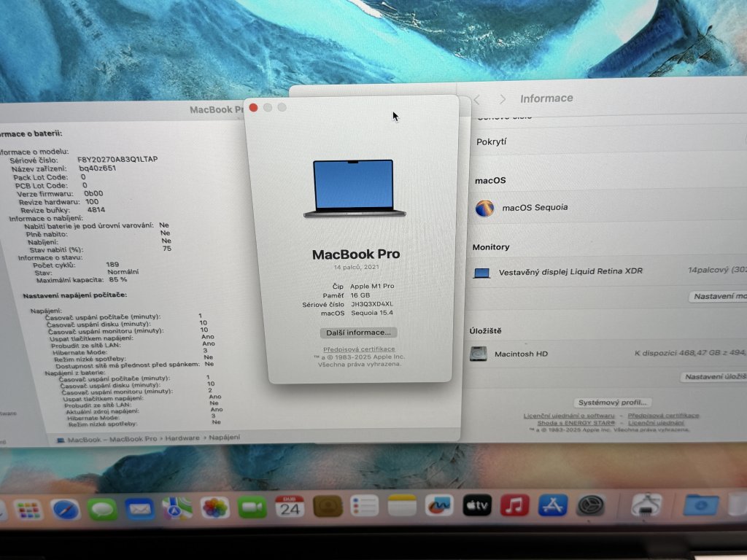Select "Vestavěný displej Liquid Retina XDR" row
The width and height of the screenshot is (747, 560).
pyautogui.click(x=570, y=271)
